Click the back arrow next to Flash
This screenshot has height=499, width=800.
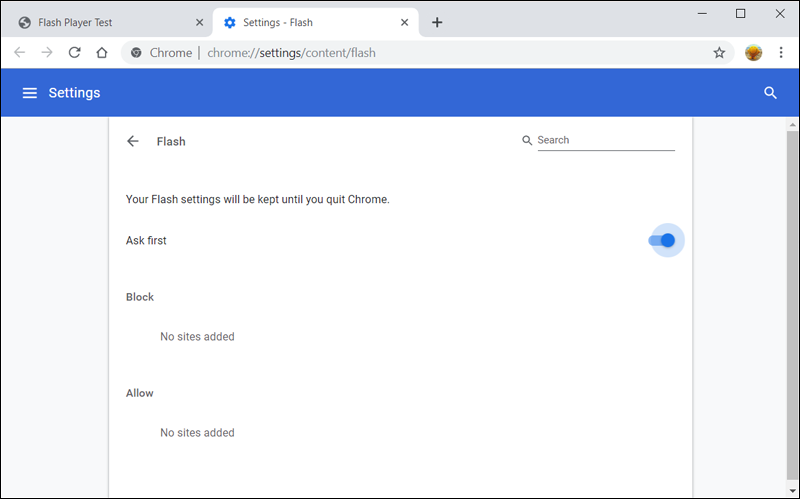pyautogui.click(x=133, y=141)
